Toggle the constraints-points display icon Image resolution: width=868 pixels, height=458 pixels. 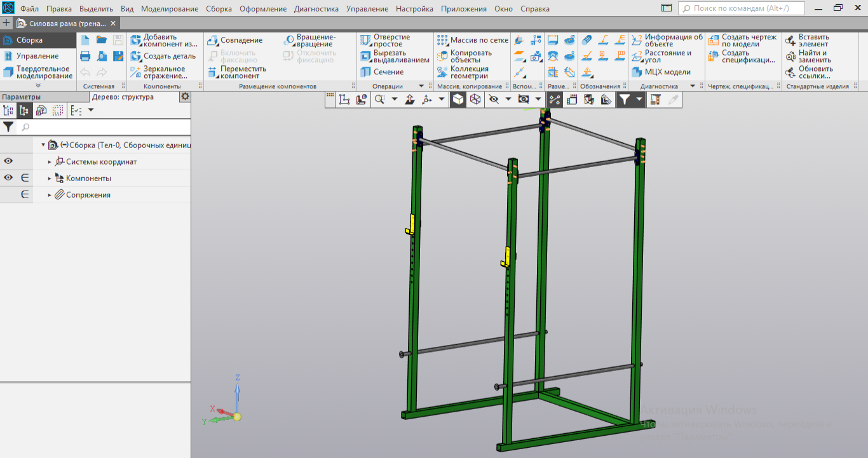(555, 99)
